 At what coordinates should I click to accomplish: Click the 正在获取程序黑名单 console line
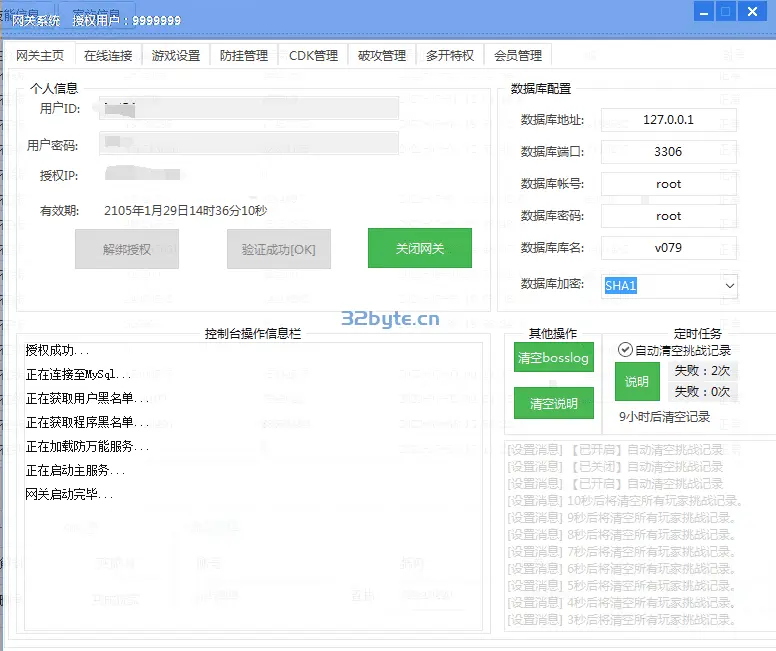(87, 422)
